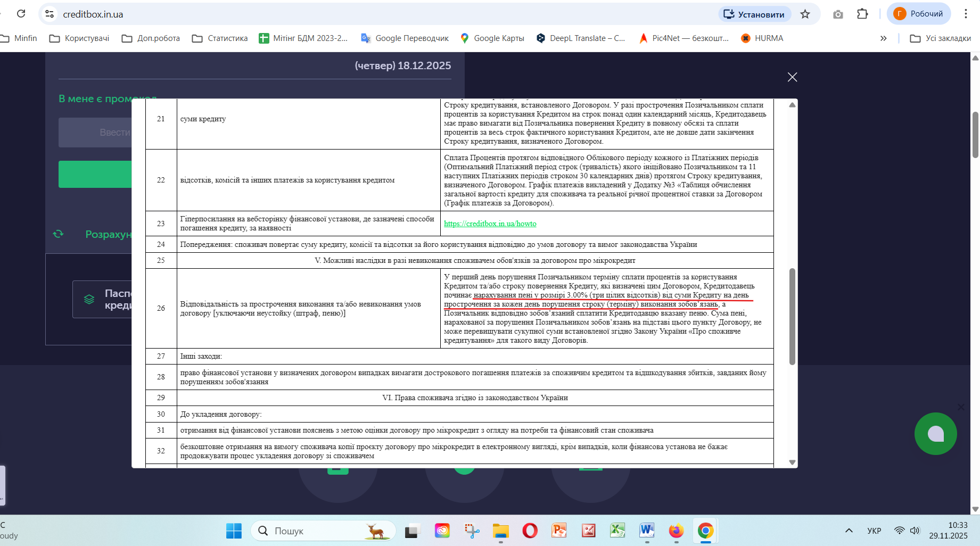Click the popup scrollbar up arrow
This screenshot has width=980, height=546.
pos(792,105)
